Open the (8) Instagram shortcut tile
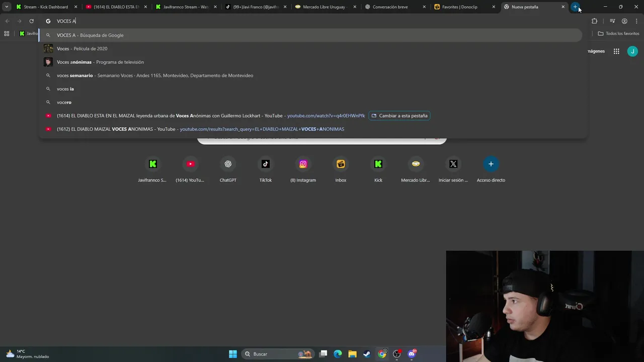 [303, 170]
